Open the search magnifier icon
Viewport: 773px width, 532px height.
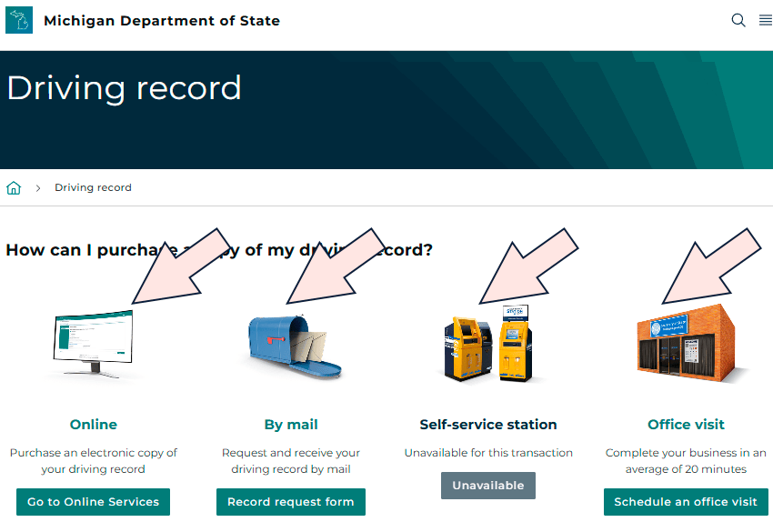[x=738, y=20]
